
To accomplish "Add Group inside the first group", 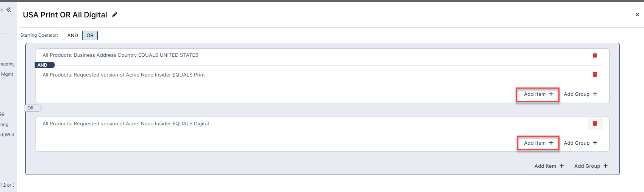I will pyautogui.click(x=580, y=94).
